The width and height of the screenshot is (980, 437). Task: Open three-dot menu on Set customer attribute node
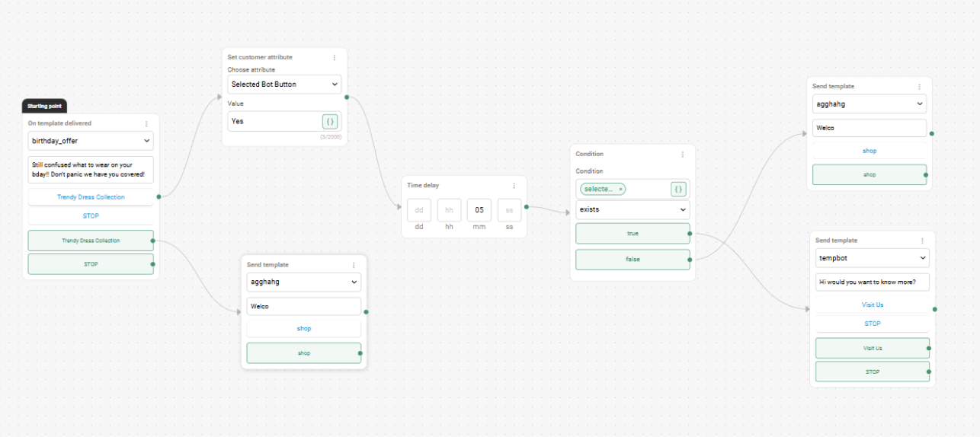tap(334, 57)
